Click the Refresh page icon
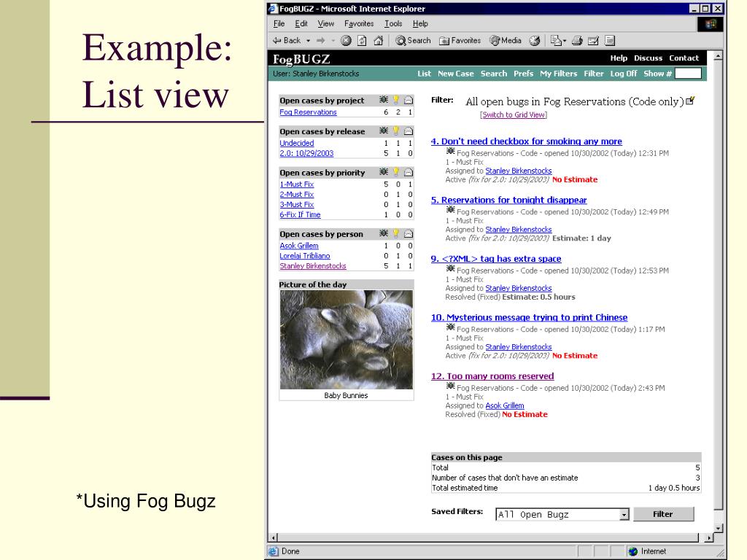The width and height of the screenshot is (747, 560). (x=362, y=41)
